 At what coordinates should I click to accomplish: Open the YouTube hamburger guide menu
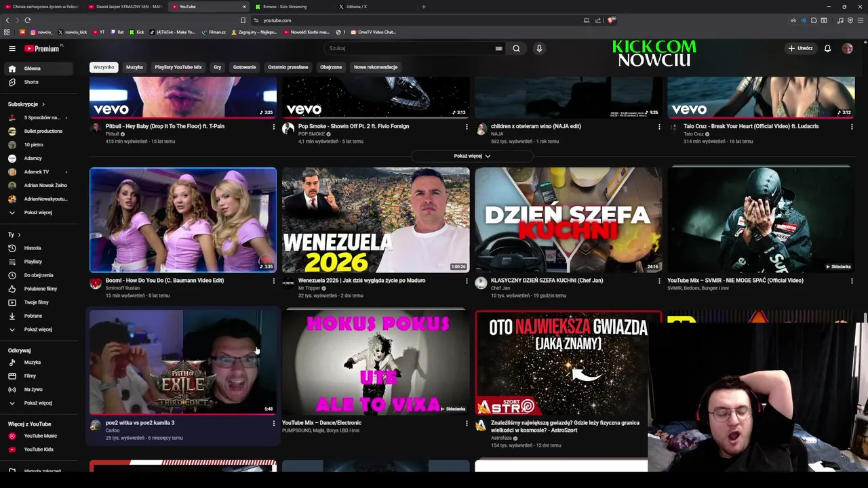coord(12,48)
